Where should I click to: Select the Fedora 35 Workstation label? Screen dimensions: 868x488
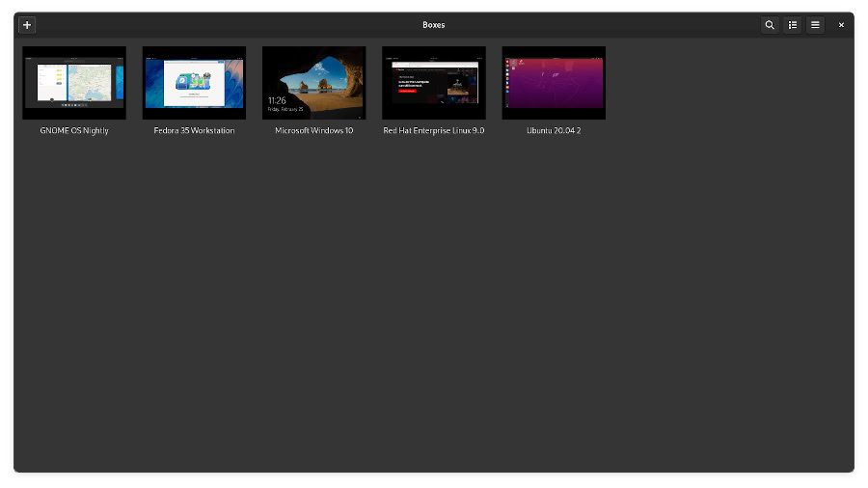194,130
